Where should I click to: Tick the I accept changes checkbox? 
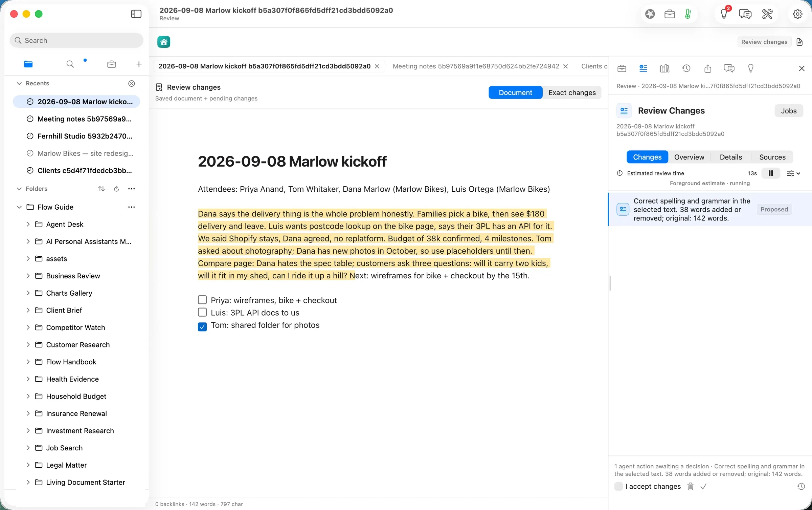click(x=618, y=486)
